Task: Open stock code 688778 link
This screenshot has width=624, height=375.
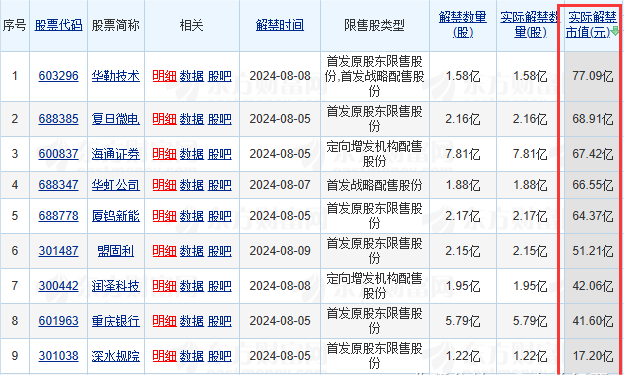Action: click(x=58, y=216)
